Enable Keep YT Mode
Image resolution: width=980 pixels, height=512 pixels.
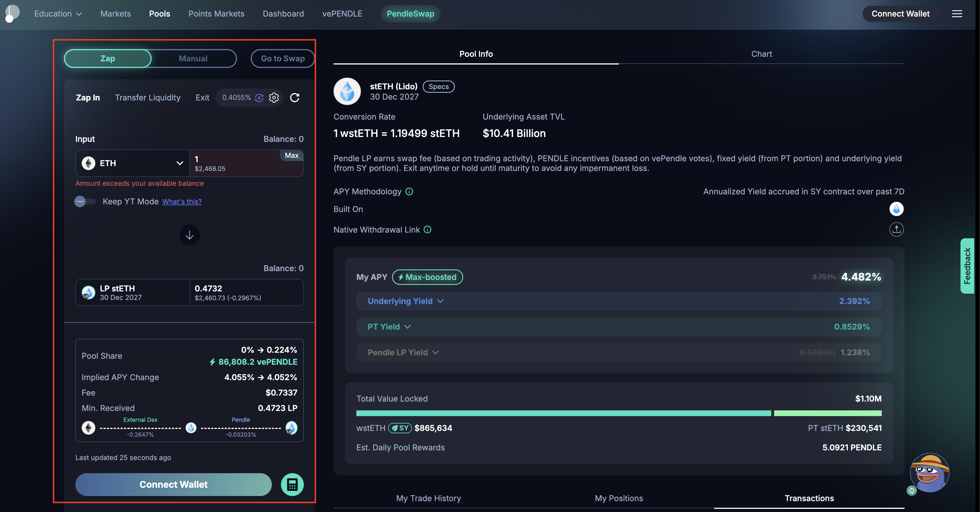(85, 201)
